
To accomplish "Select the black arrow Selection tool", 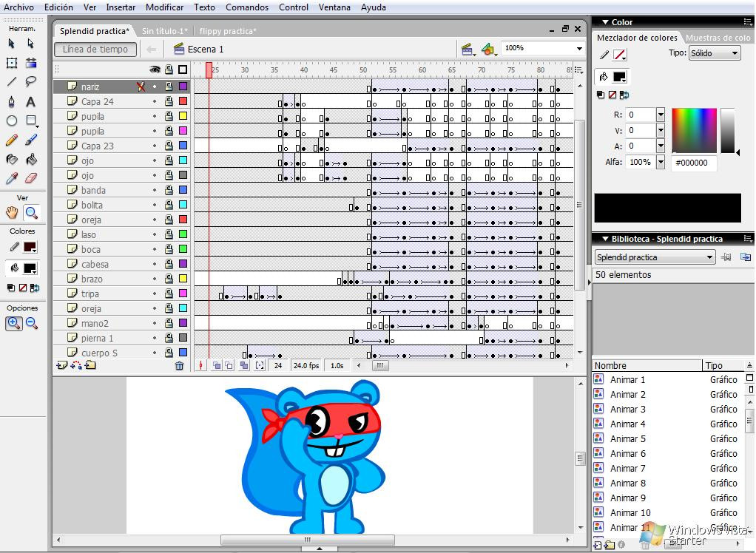I will pyautogui.click(x=12, y=44).
